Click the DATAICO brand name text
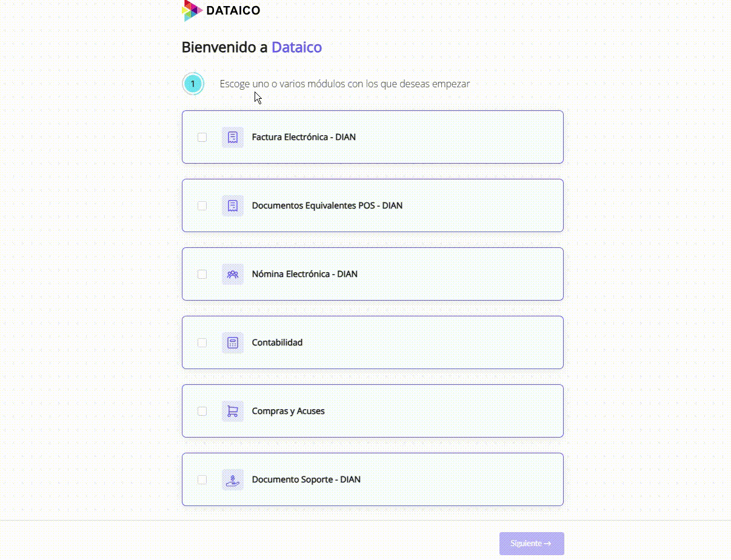The width and height of the screenshot is (731, 560). [x=233, y=10]
